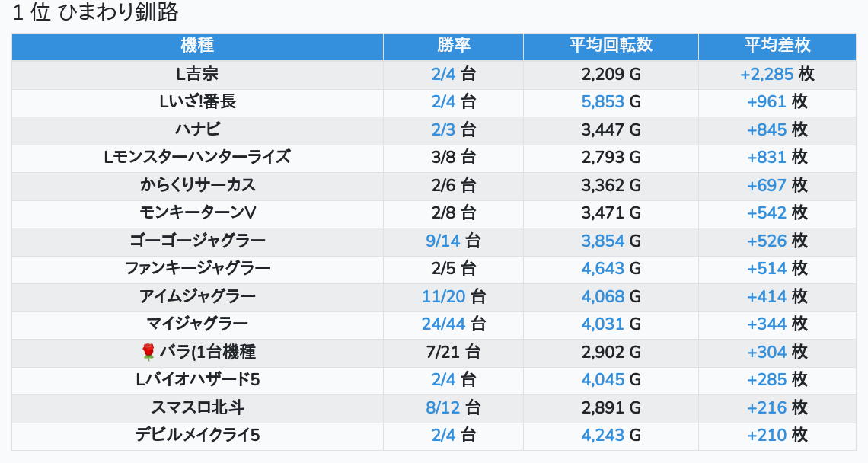The image size is (868, 463).
Task: Click the +210 value for デビルメイクライ5
Action: point(767,436)
